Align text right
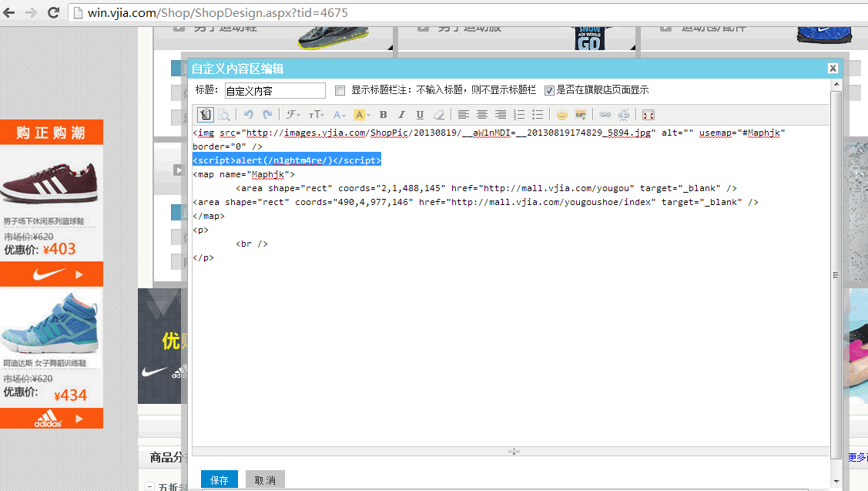The width and height of the screenshot is (868, 491). click(501, 115)
